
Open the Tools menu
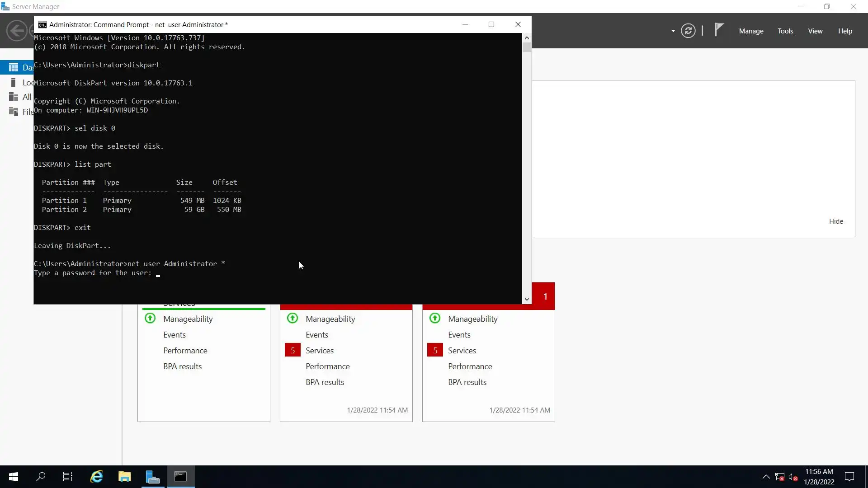point(785,31)
